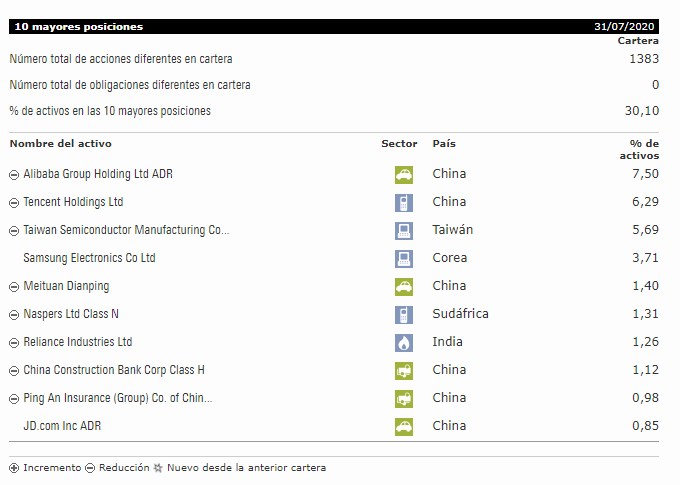Click the value 1383 for total stocks

[644, 59]
